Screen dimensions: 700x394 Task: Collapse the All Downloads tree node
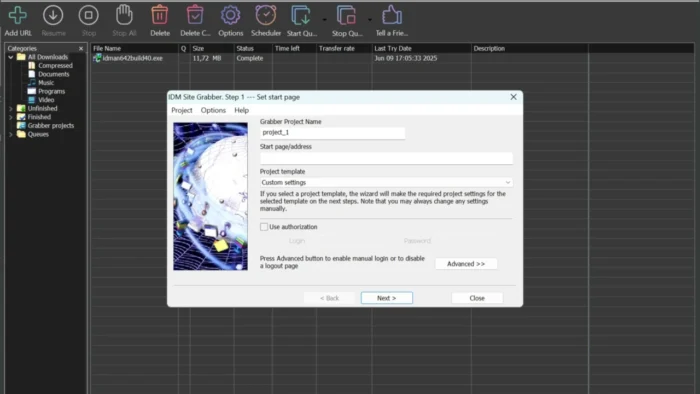click(x=11, y=57)
